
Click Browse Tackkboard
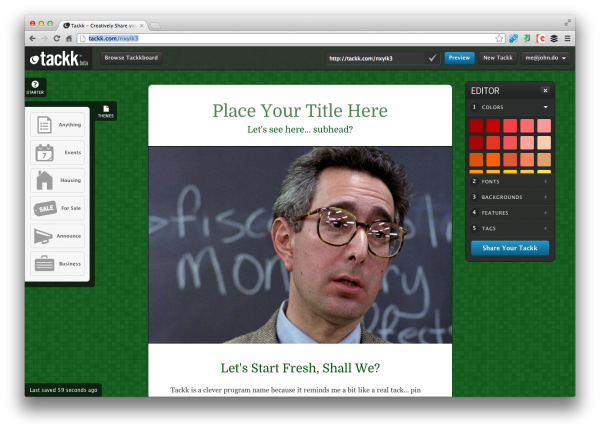[131, 58]
